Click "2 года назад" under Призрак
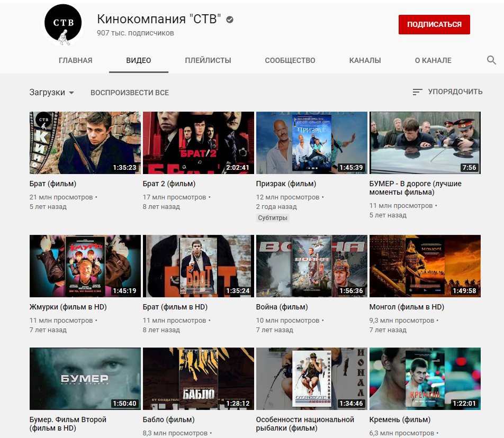Viewport: 504px width, 438px height. click(x=276, y=207)
